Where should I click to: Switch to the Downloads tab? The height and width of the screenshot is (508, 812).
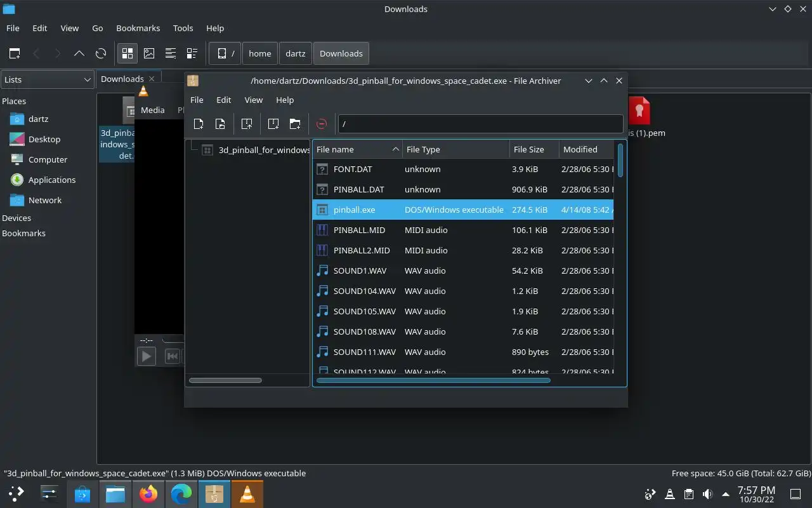click(122, 79)
